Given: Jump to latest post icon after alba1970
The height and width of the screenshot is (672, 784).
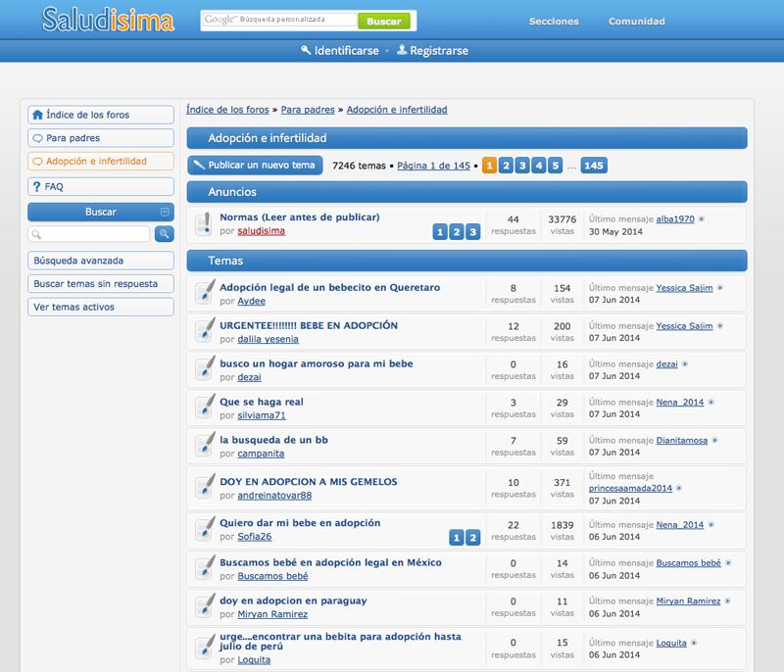Looking at the screenshot, I should [x=702, y=218].
